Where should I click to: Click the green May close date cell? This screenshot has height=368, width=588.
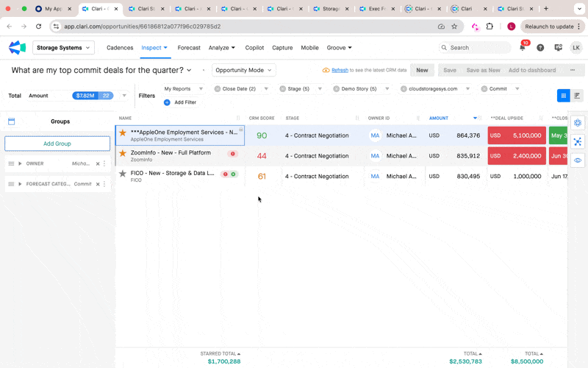[x=558, y=135]
